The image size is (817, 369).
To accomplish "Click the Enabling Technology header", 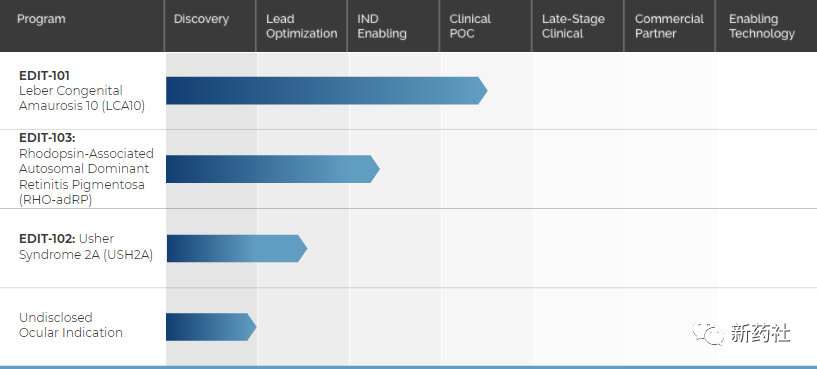I will click(762, 26).
